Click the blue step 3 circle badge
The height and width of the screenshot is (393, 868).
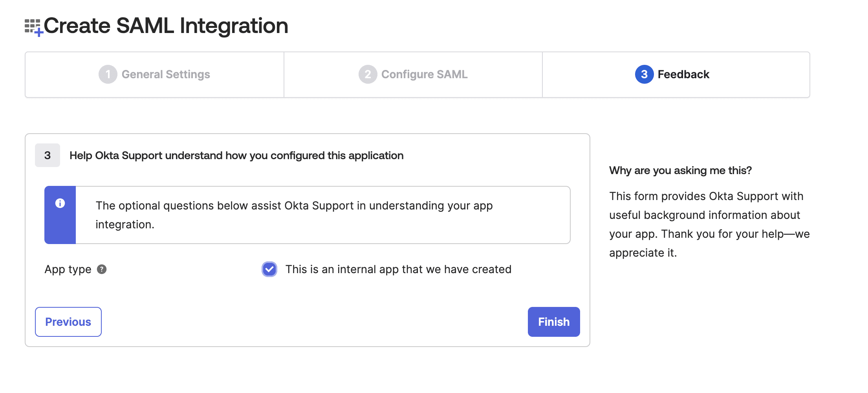[644, 74]
